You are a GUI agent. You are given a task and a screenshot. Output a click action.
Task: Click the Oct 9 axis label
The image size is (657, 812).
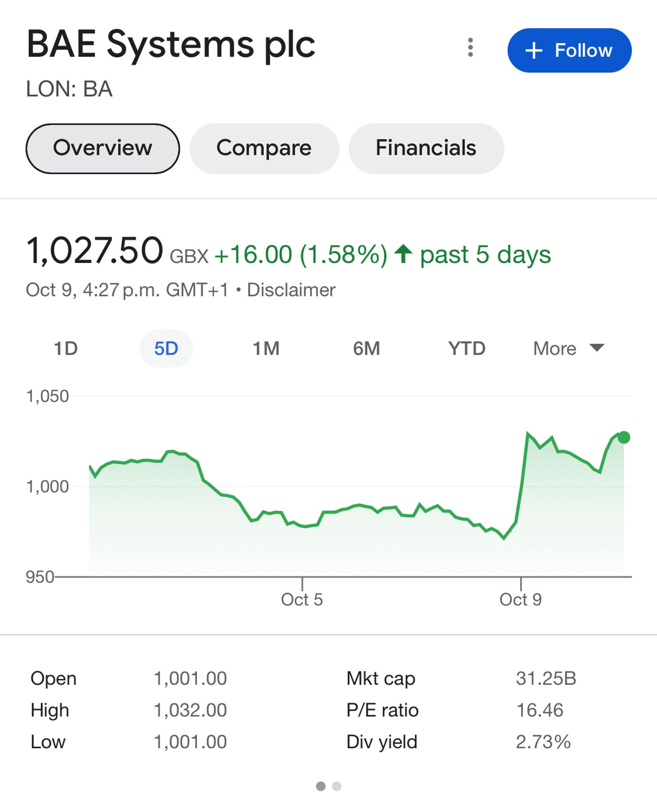(520, 599)
